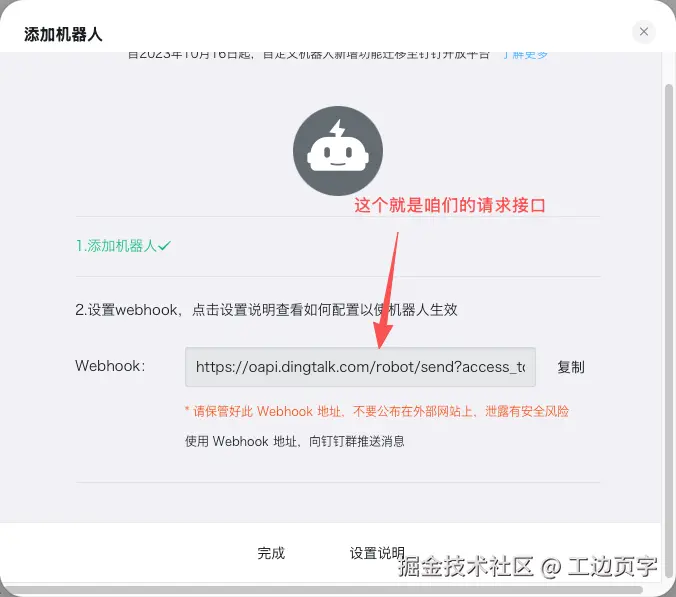
Task: Click the horizontal scrollbar at the bottom
Action: 323,589
